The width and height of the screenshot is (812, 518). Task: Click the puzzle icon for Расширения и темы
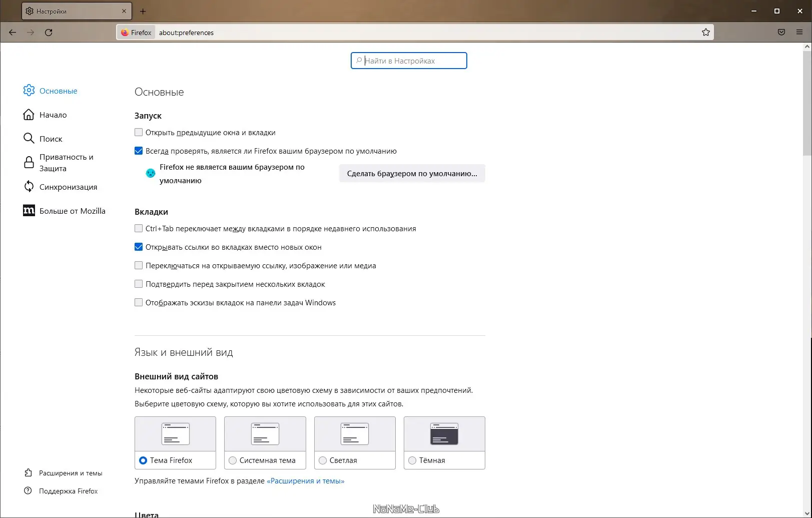point(28,473)
